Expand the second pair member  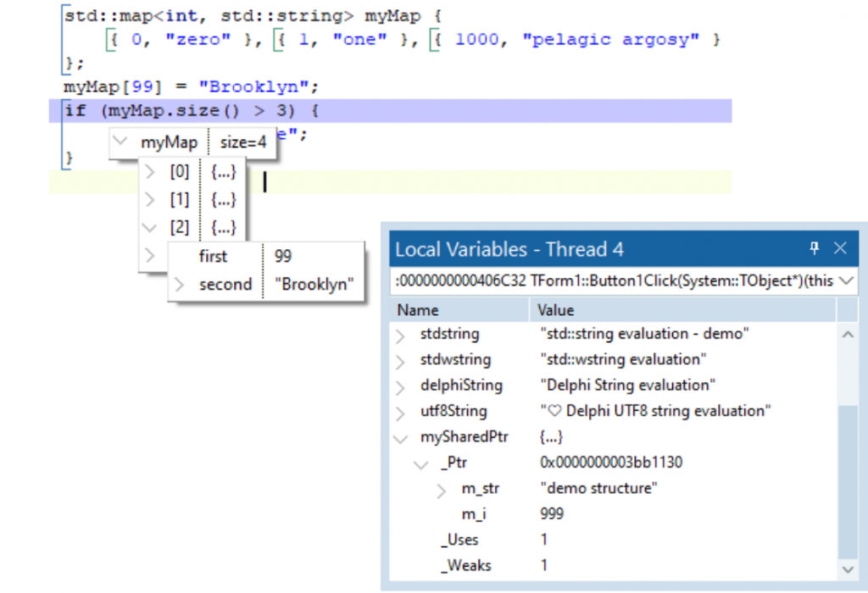click(179, 285)
